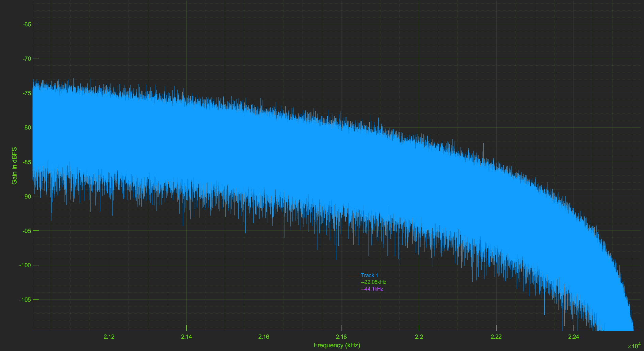
Task: Click the 2.24 x-axis tick label
Action: tap(574, 337)
